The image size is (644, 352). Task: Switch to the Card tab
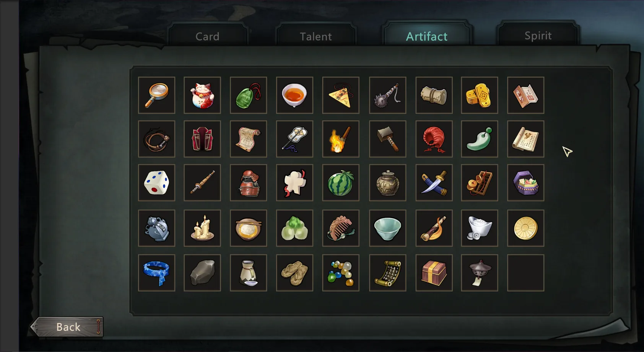click(208, 36)
